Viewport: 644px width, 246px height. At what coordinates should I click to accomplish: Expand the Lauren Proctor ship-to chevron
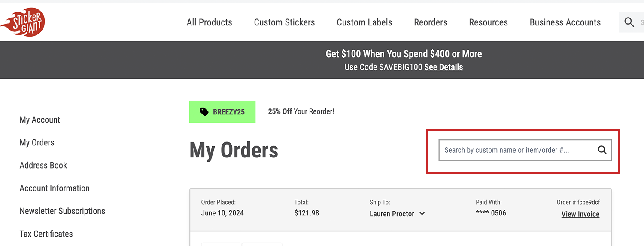tap(422, 213)
